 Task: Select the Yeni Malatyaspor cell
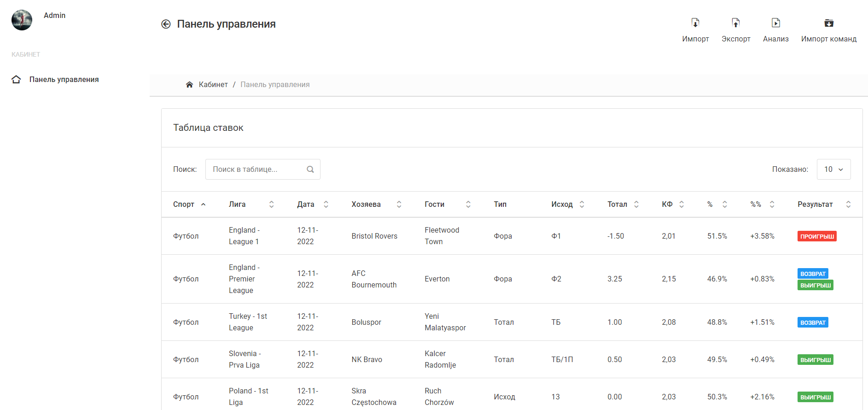click(445, 322)
